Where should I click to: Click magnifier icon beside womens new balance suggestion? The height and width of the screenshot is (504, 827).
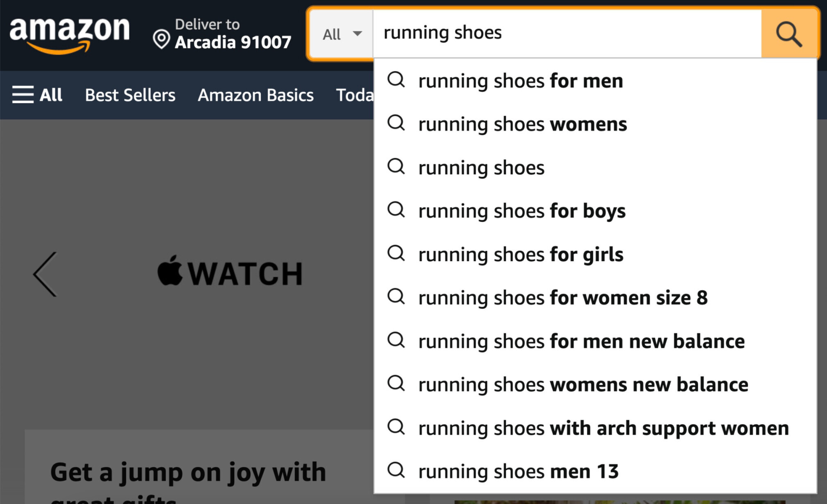point(396,383)
